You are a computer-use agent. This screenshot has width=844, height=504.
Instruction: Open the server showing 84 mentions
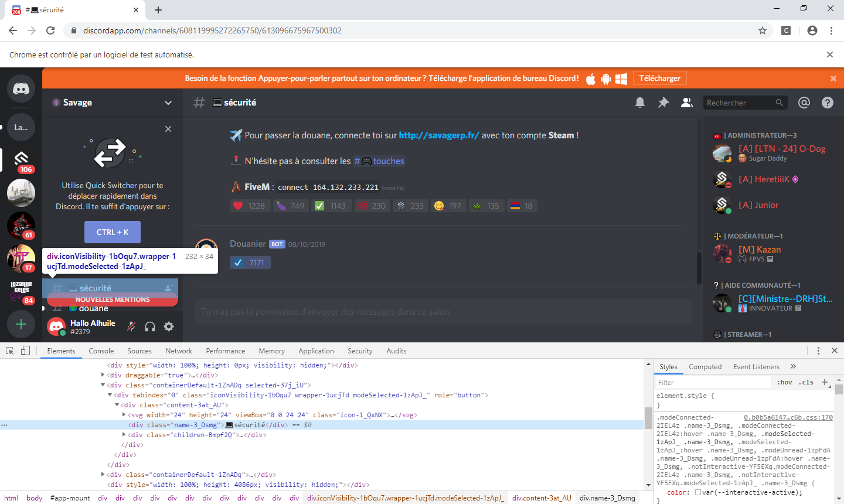tap(21, 291)
